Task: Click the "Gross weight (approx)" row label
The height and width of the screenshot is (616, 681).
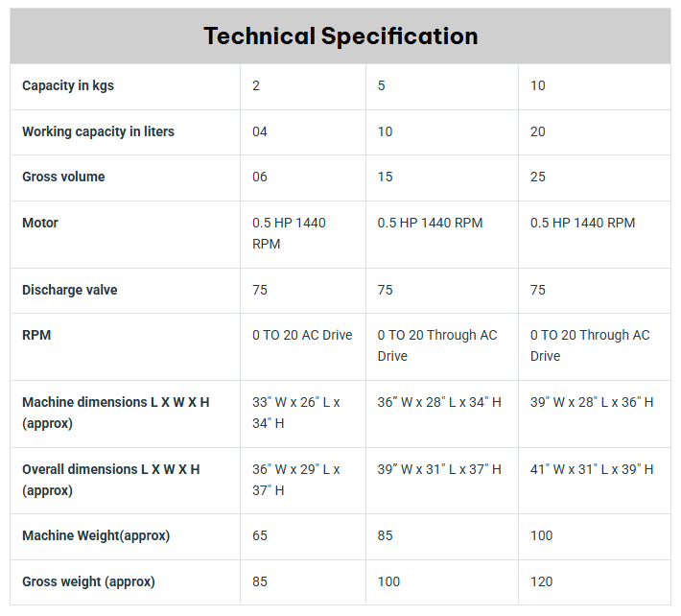Action: [x=88, y=581]
